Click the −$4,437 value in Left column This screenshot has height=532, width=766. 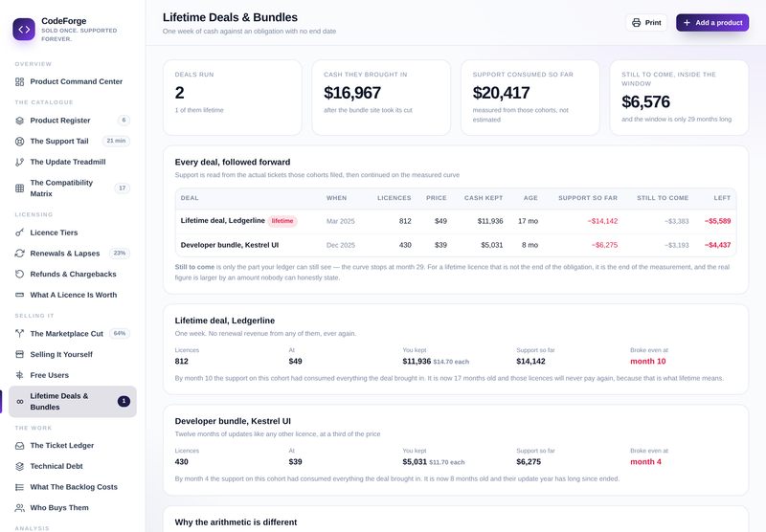click(717, 245)
